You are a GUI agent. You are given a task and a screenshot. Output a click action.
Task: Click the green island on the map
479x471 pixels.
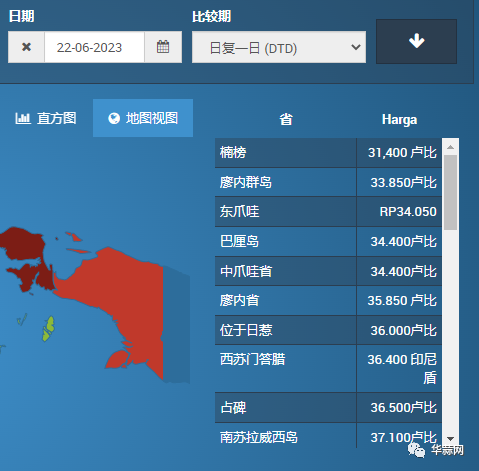(x=49, y=329)
